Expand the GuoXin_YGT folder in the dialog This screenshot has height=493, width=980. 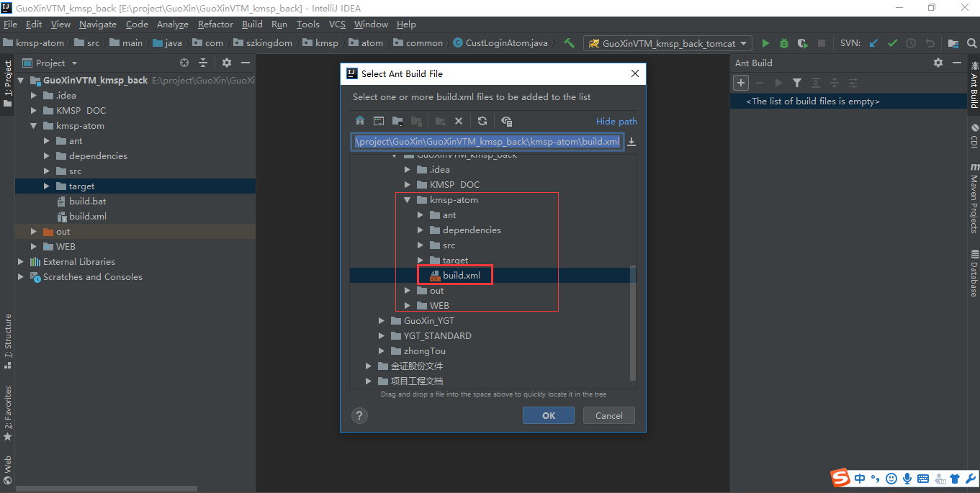tap(382, 321)
